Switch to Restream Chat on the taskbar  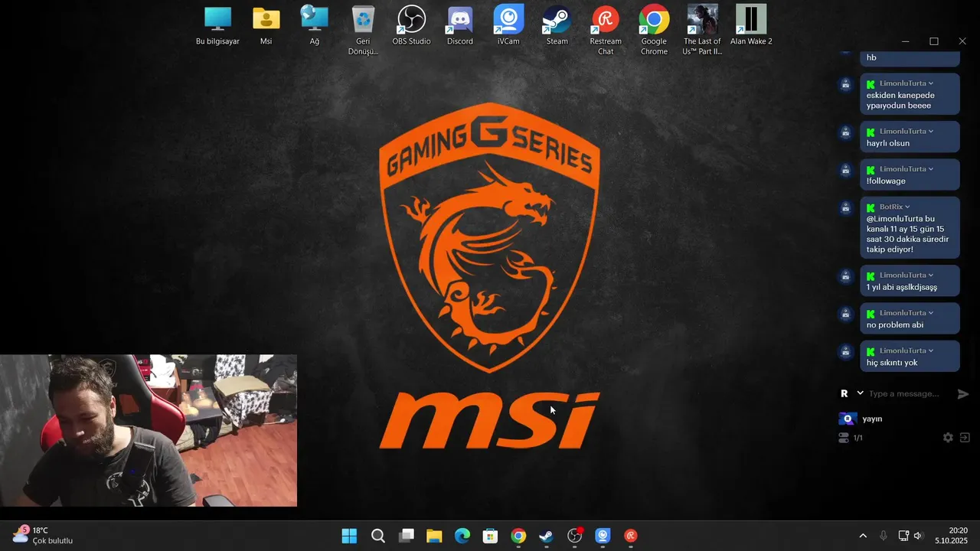631,536
